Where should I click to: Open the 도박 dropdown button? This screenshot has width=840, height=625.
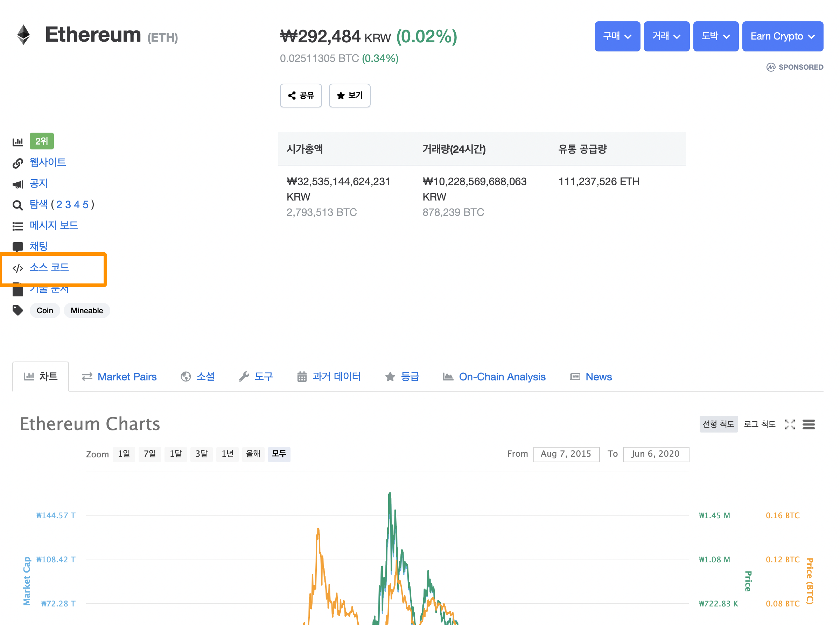[x=715, y=36]
